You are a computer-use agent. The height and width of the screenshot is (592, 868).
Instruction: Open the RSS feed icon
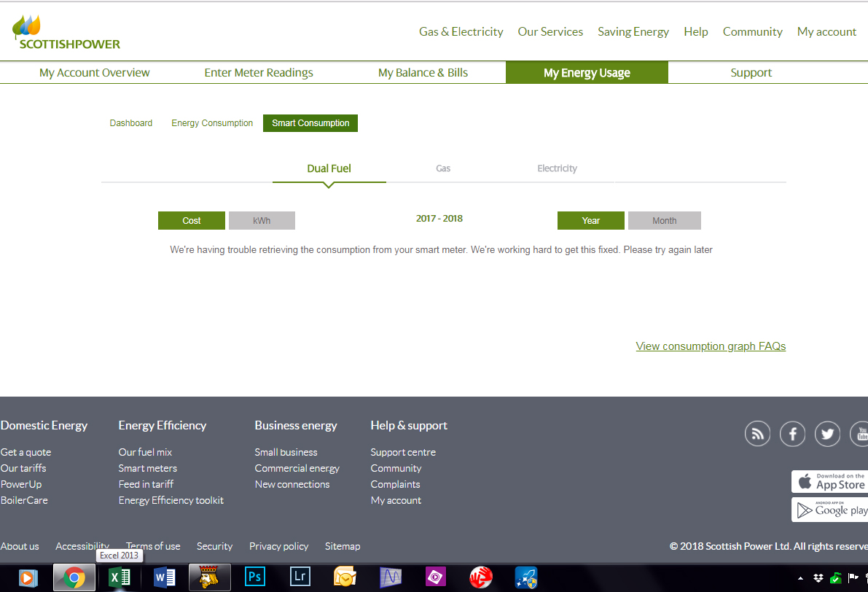(757, 434)
